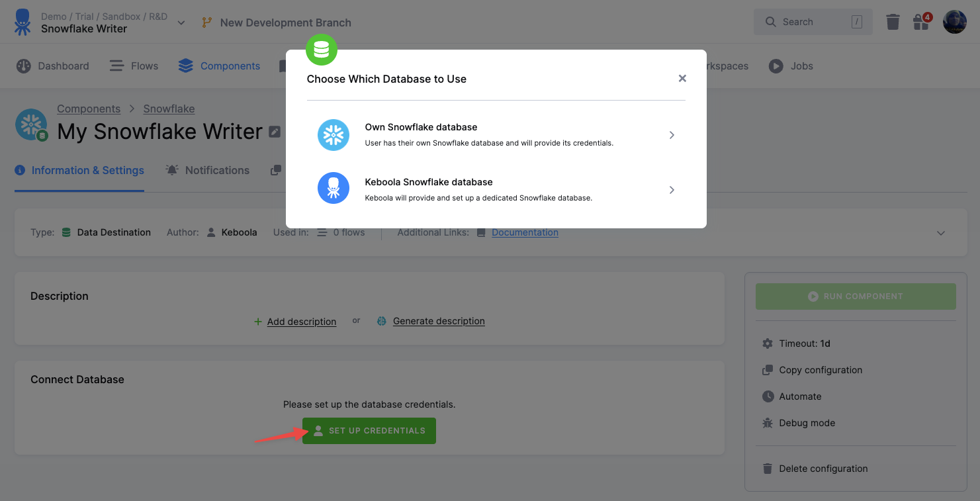Click "Please set up the database credentials." text
Viewport: 980px width, 501px height.
point(369,404)
